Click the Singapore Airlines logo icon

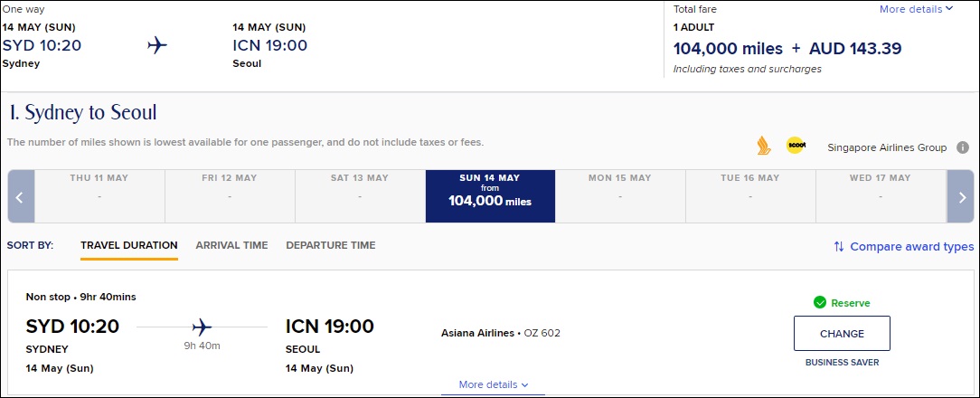[x=763, y=146]
